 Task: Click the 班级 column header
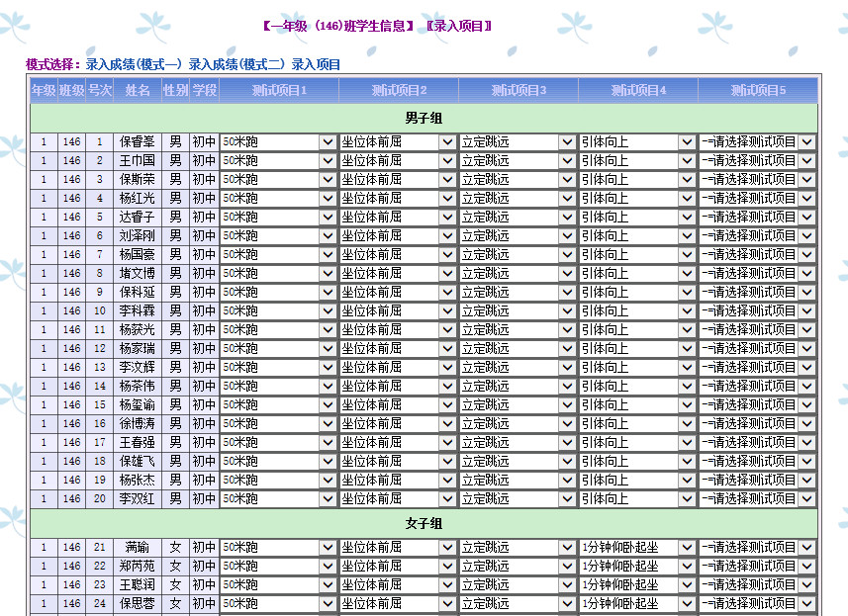(71, 90)
